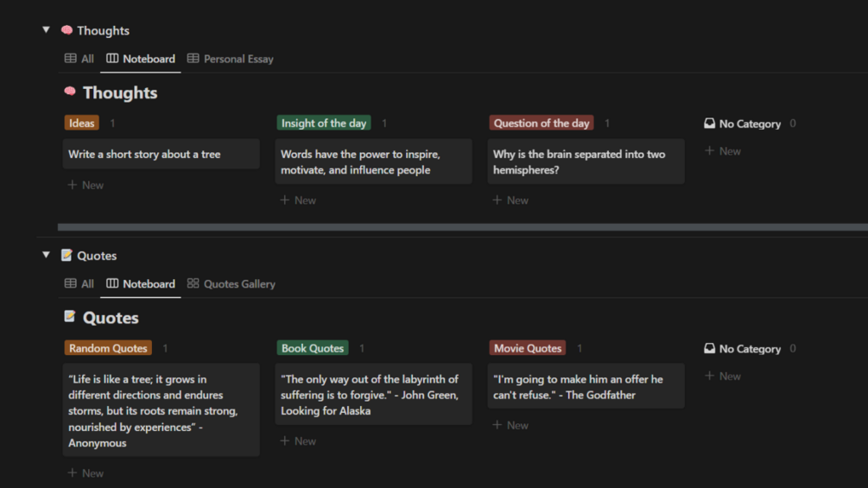The height and width of the screenshot is (488, 868).
Task: Open the 'Write a short story about a tree' card
Action: click(161, 155)
